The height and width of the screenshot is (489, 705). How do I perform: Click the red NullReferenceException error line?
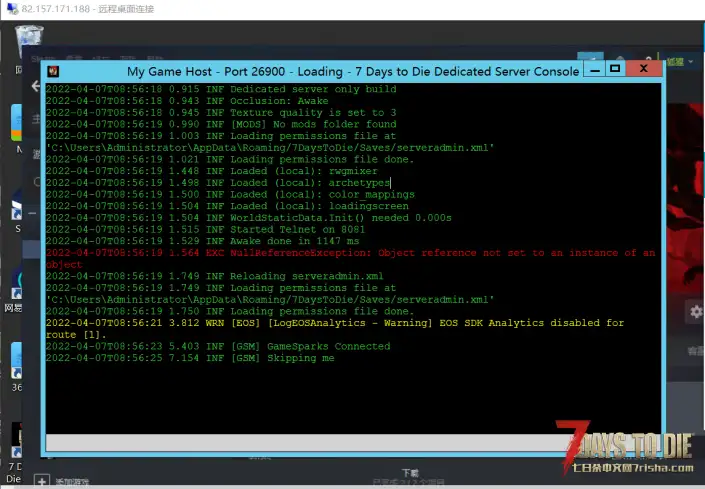pos(351,258)
